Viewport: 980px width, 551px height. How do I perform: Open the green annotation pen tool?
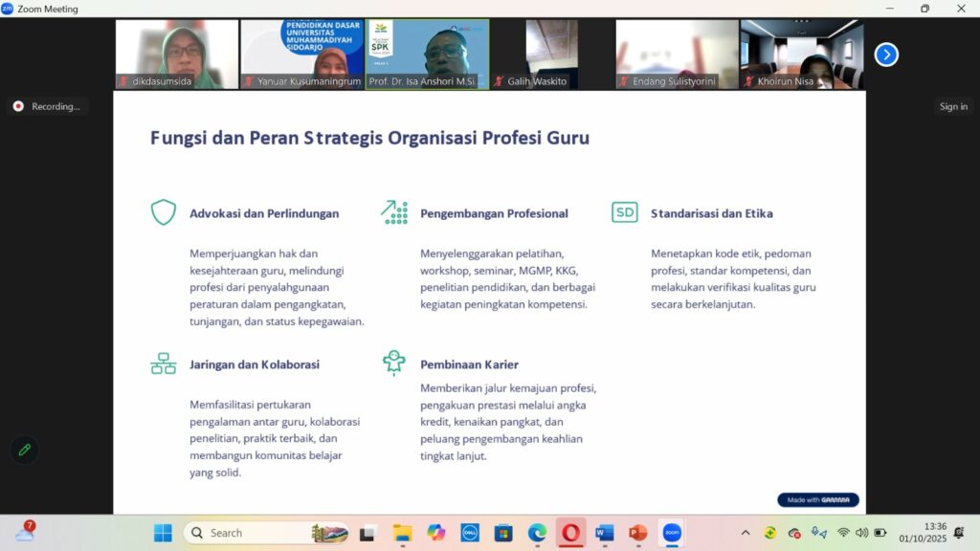pos(25,450)
